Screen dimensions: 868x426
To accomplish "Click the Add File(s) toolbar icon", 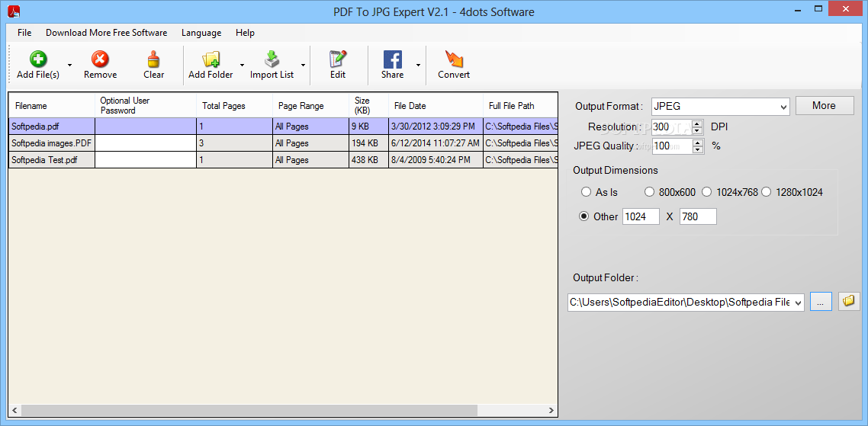I will point(38,59).
